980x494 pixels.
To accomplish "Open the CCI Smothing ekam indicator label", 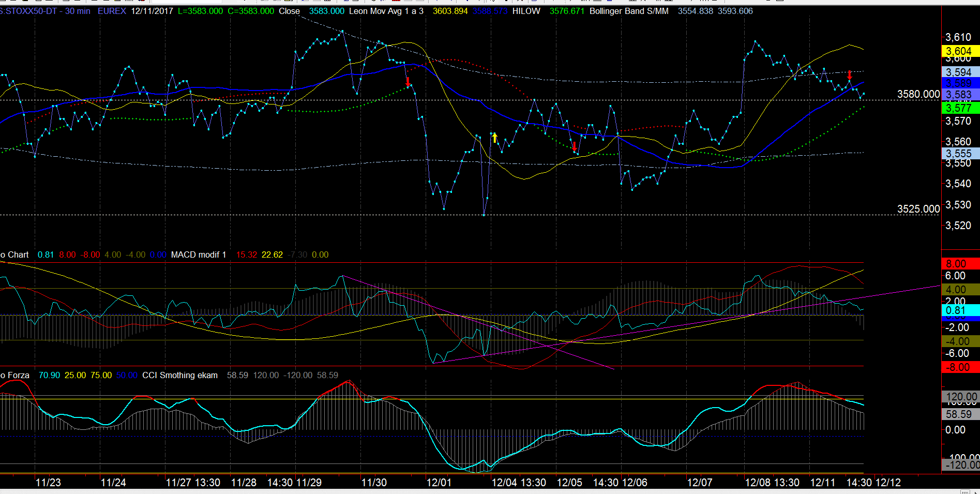I will (x=180, y=375).
